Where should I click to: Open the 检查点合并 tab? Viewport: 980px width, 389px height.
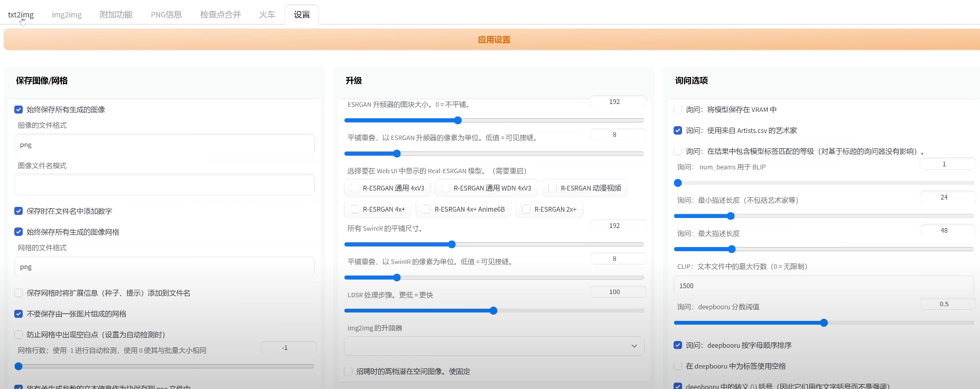pos(220,15)
